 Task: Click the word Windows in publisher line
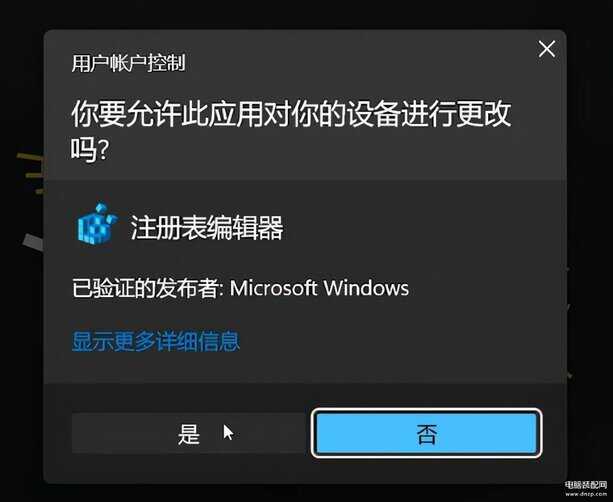click(x=366, y=288)
